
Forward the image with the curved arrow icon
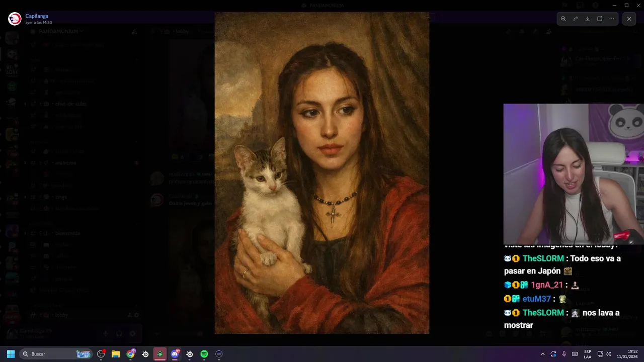pos(576,19)
